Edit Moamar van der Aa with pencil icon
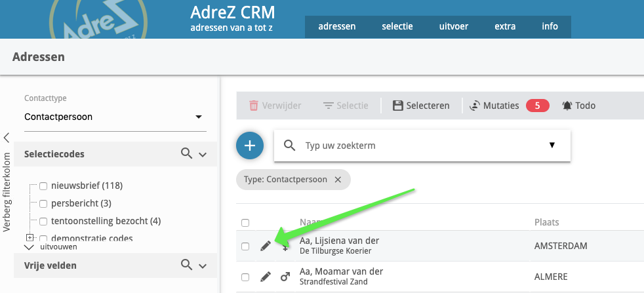 pyautogui.click(x=265, y=277)
